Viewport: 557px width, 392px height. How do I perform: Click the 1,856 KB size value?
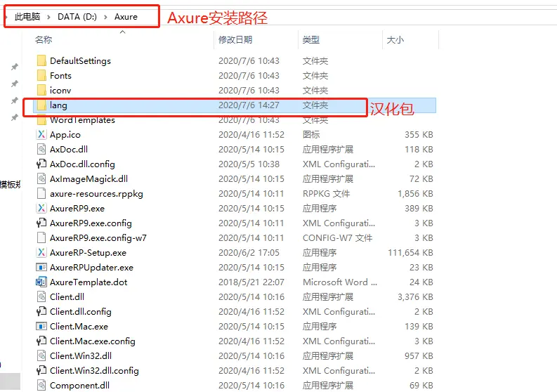[x=415, y=194]
